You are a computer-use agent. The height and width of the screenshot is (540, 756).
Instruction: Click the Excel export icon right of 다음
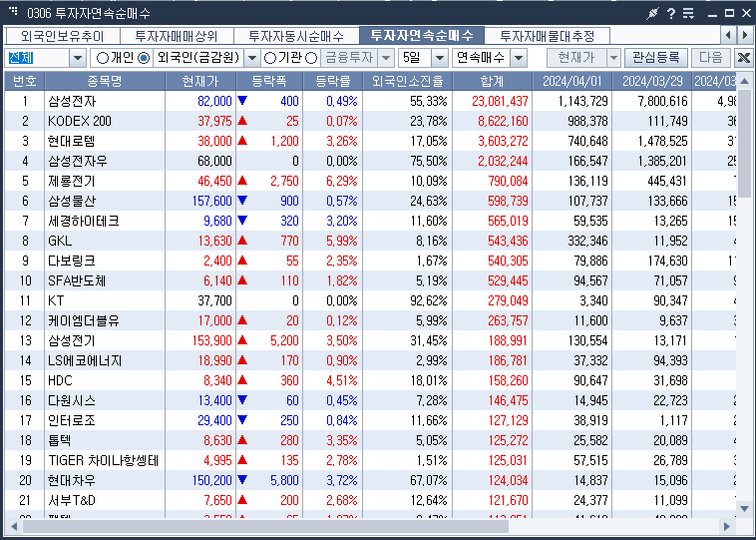744,58
